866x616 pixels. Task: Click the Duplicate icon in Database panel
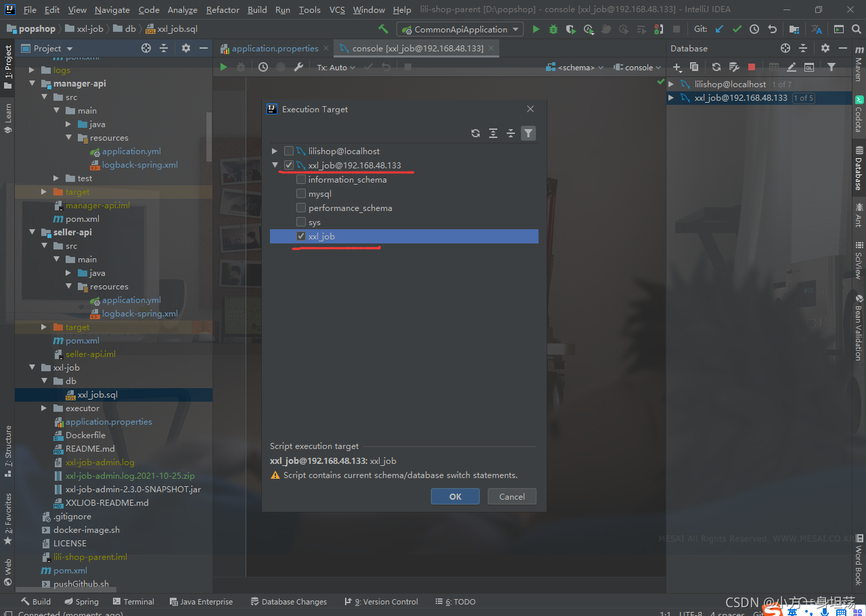(694, 67)
